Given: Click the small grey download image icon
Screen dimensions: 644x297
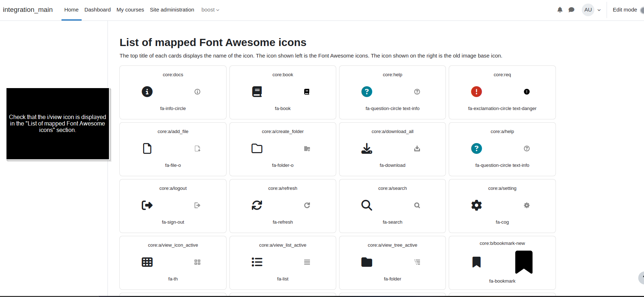Looking at the screenshot, I should [417, 148].
